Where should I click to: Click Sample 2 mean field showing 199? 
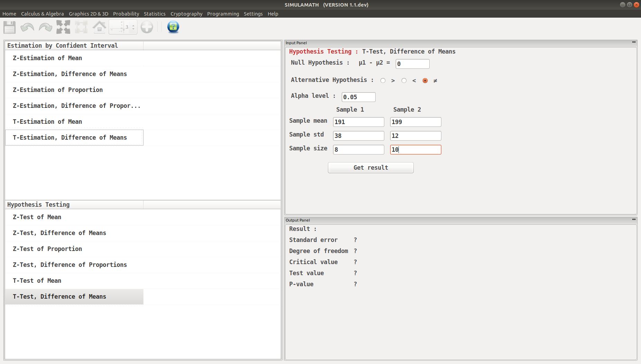tap(415, 122)
